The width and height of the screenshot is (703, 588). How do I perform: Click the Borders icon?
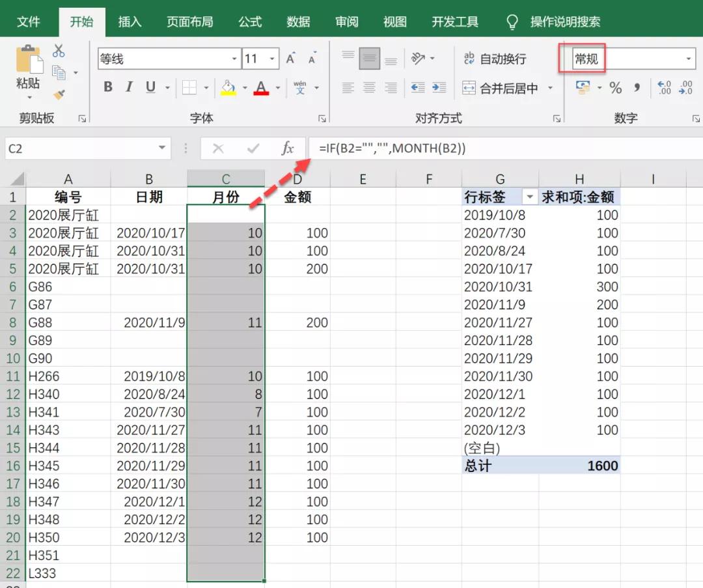click(x=189, y=88)
